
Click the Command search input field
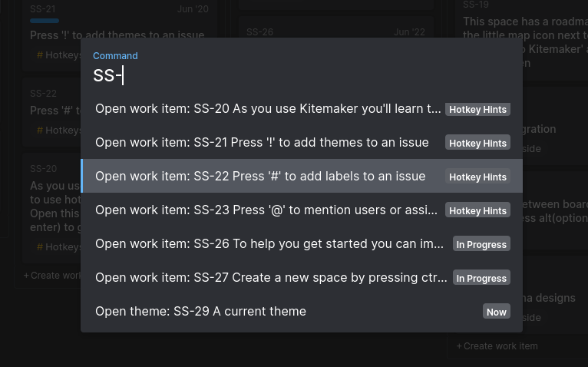pos(302,75)
